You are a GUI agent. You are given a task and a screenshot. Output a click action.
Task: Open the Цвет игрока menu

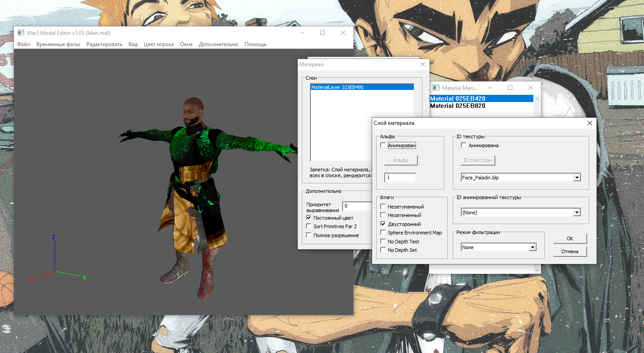coord(159,44)
